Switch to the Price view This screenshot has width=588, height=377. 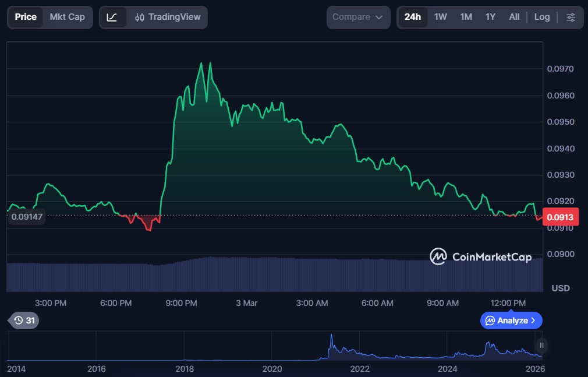[x=26, y=17]
